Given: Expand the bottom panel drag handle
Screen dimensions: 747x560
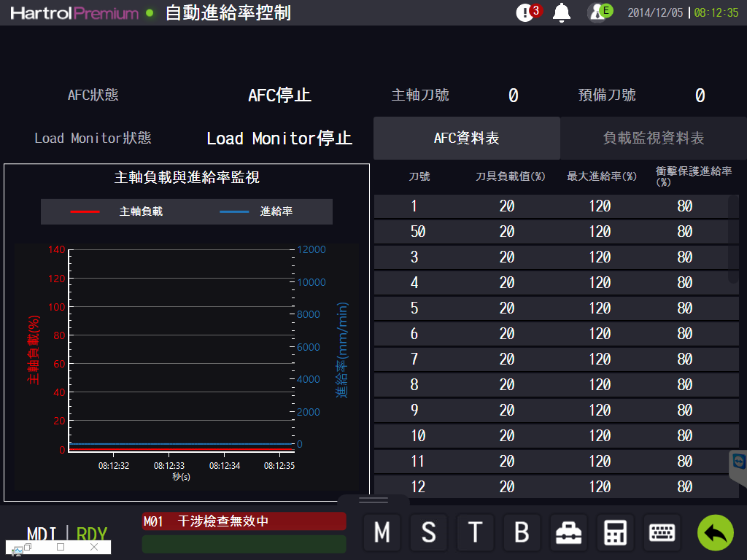Looking at the screenshot, I should point(373,500).
